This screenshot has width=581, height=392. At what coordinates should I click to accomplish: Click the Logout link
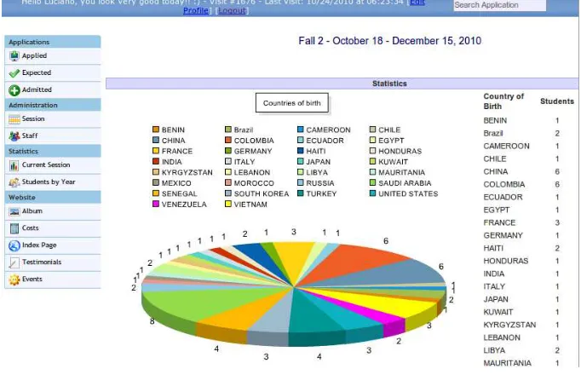click(x=232, y=10)
